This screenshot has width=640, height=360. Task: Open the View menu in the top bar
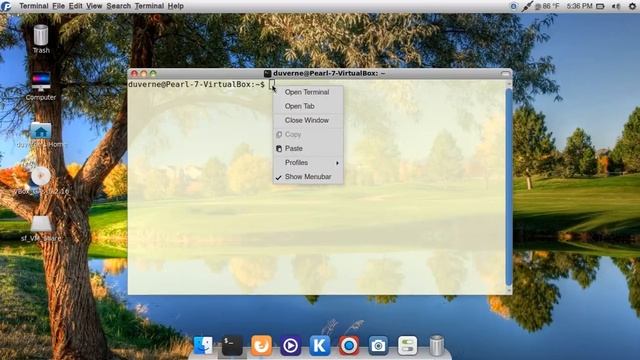click(94, 6)
